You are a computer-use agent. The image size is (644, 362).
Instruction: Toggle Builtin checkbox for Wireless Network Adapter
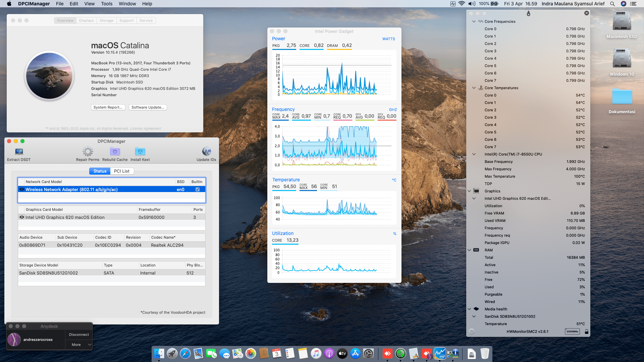pos(198,189)
